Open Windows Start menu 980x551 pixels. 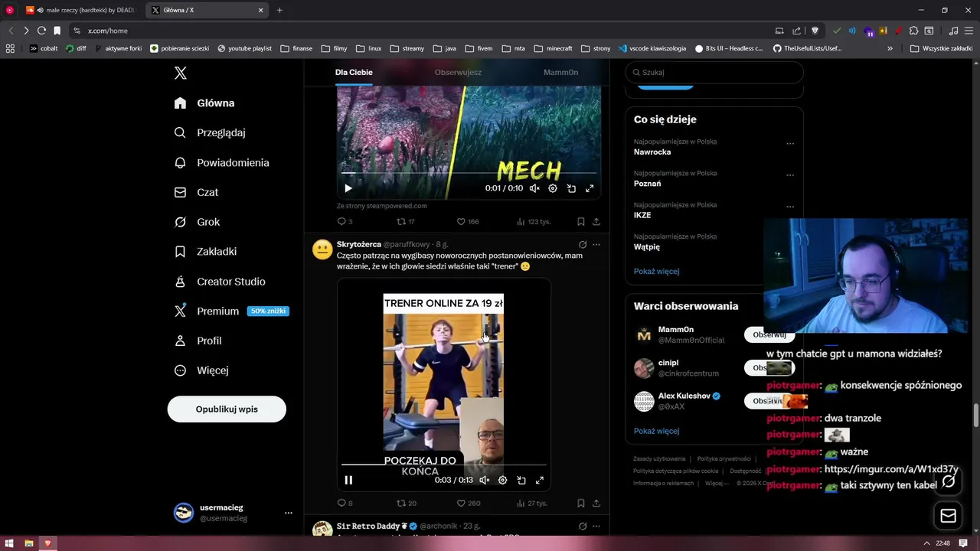[x=9, y=543]
